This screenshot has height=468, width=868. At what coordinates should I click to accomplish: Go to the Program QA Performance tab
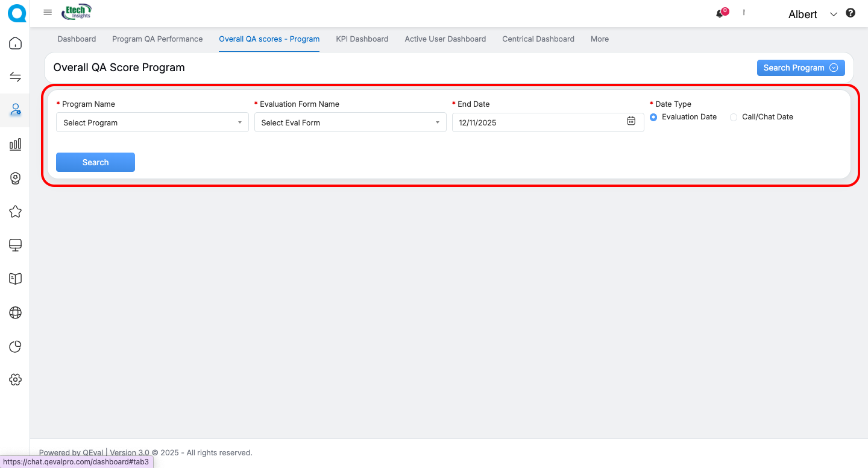pyautogui.click(x=157, y=39)
